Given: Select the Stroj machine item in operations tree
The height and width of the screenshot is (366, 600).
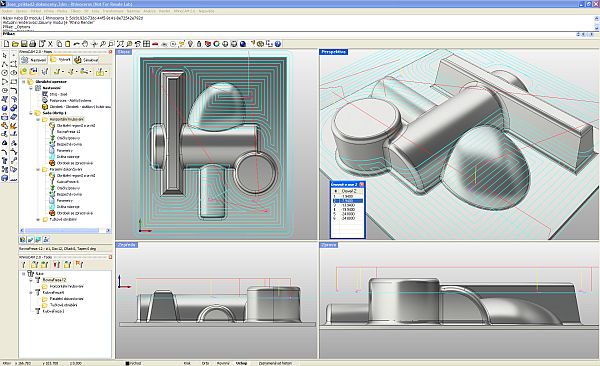Looking at the screenshot, I should [x=58, y=94].
